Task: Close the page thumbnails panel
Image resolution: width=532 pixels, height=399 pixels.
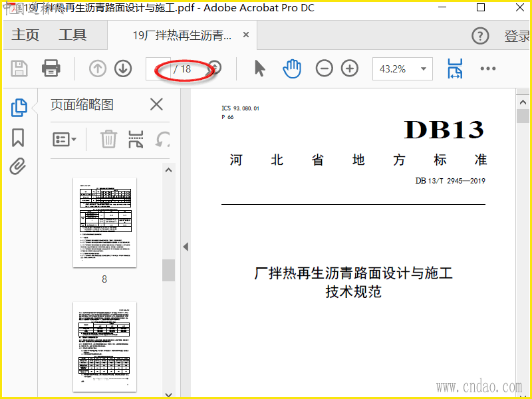Action: [x=156, y=104]
